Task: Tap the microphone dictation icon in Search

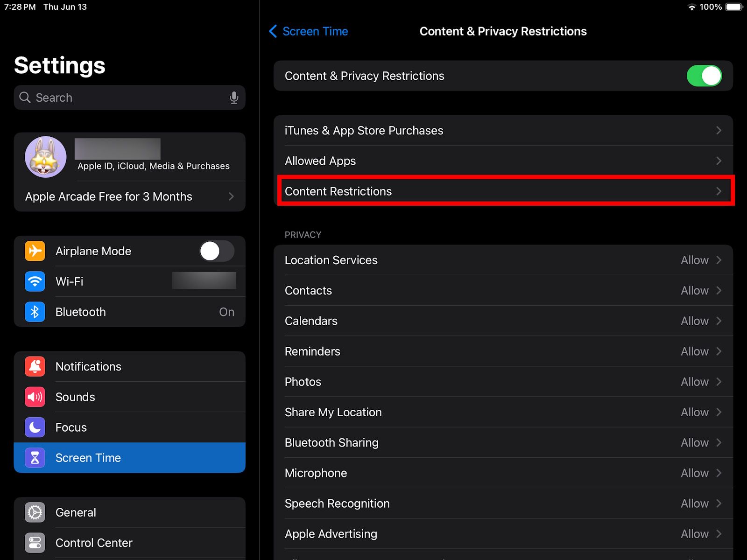Action: (234, 98)
